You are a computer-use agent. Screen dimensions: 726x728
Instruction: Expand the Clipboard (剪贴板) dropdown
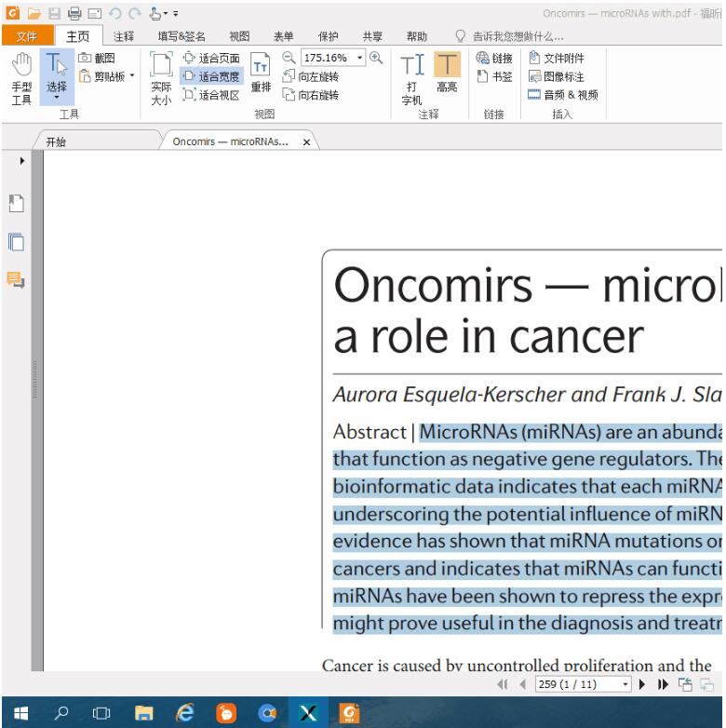tap(131, 76)
